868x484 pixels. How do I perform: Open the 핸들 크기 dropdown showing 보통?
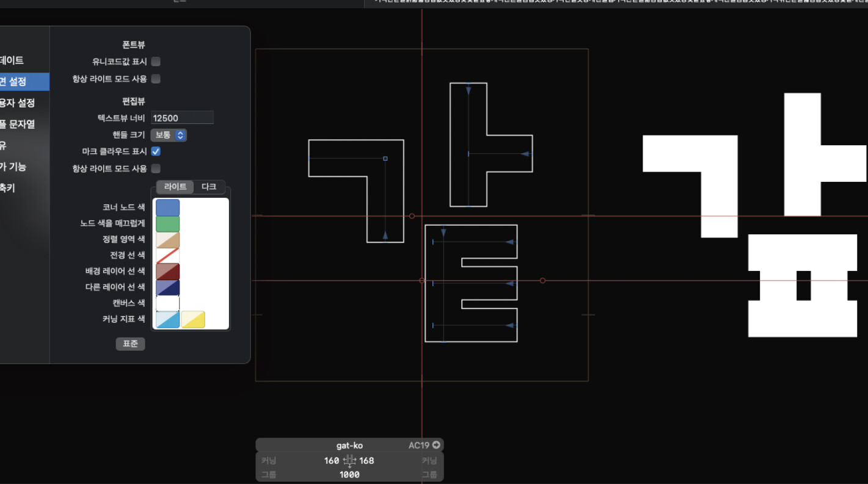pyautogui.click(x=169, y=135)
